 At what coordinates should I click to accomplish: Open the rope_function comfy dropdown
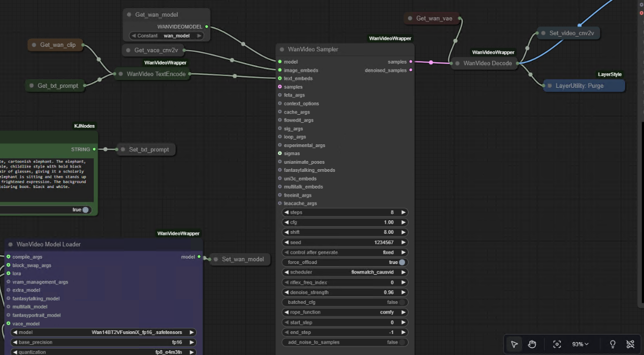coord(344,312)
